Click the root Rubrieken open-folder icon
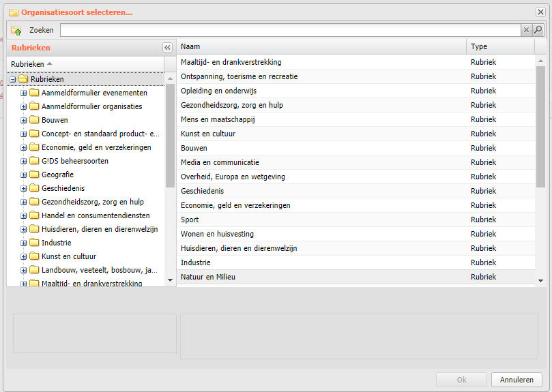Screen dimensions: 552x392 (x=23, y=79)
